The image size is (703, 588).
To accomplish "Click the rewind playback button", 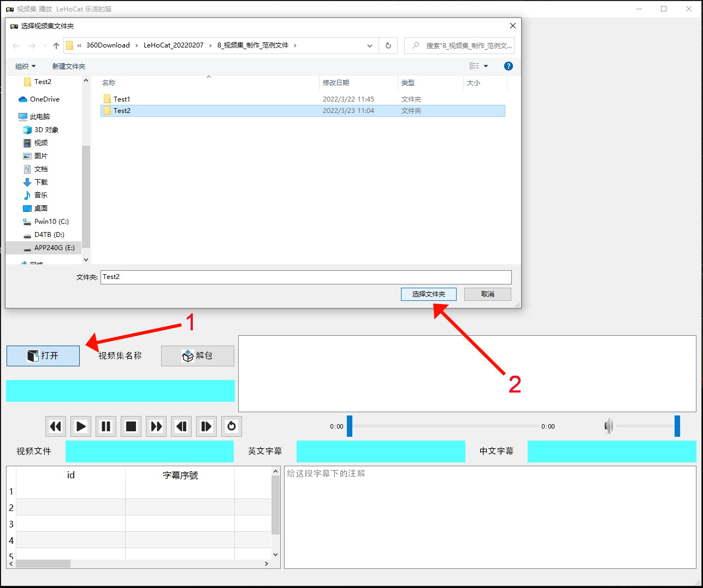I will (x=56, y=426).
